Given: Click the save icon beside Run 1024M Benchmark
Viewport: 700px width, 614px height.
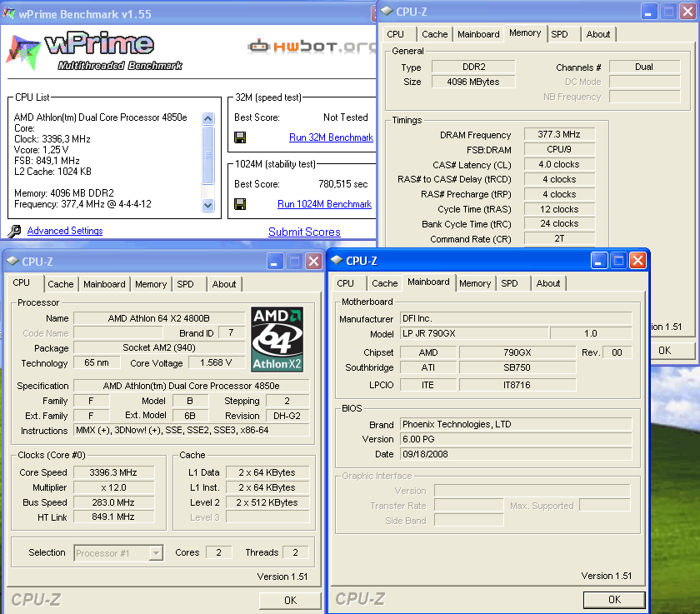Looking at the screenshot, I should (x=240, y=204).
